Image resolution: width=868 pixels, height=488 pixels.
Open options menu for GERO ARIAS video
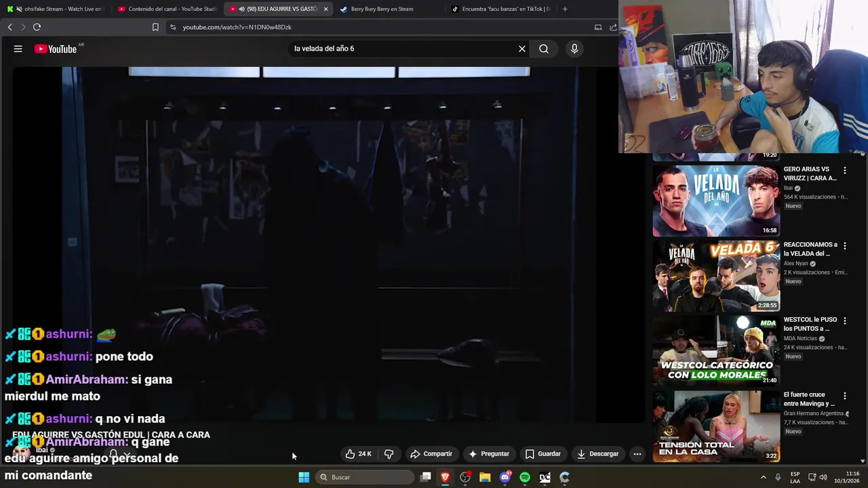point(845,171)
